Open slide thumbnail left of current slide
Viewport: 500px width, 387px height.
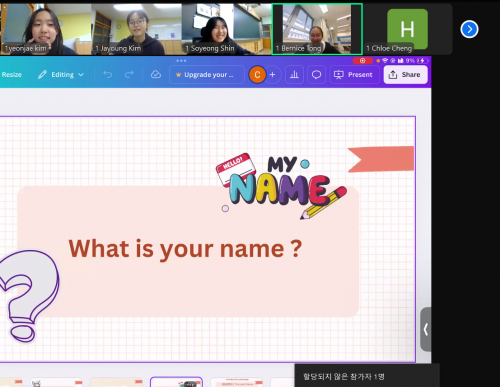pyautogui.click(x=116, y=382)
